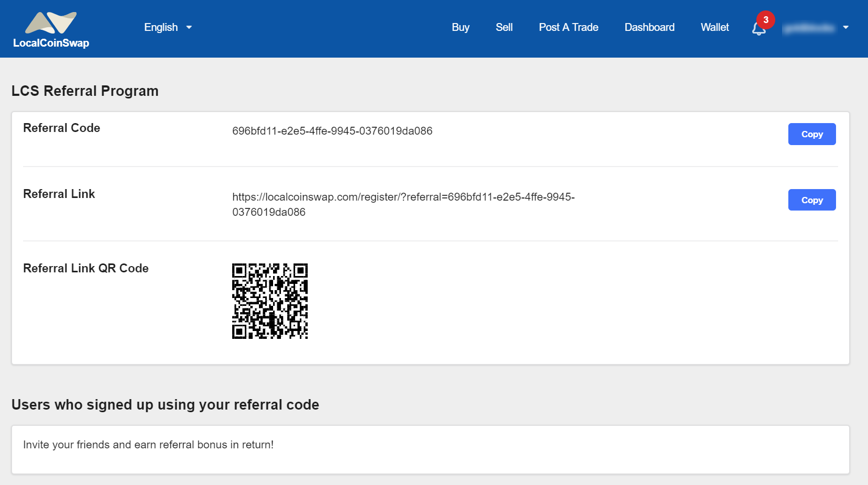Copy the Referral Code
Image resolution: width=868 pixels, height=485 pixels.
812,134
